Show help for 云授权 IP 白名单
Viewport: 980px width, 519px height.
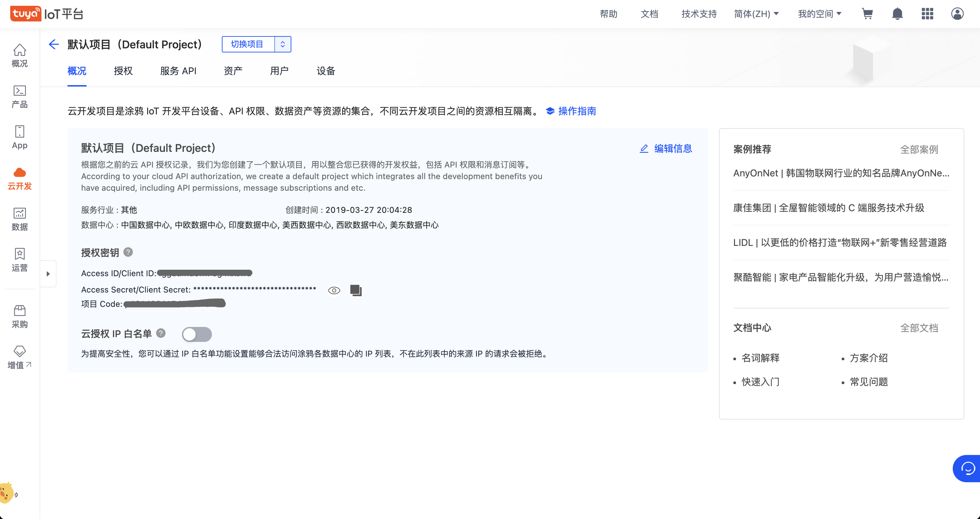(161, 333)
